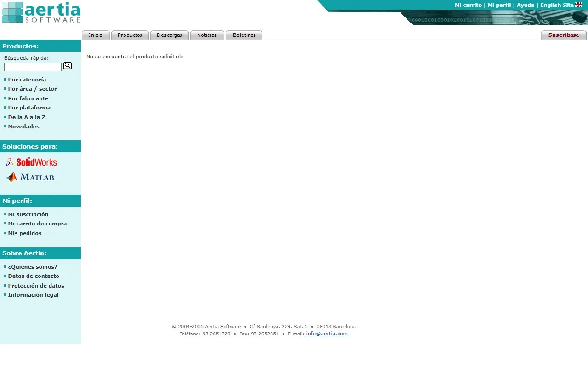Click the info@aertia.com email link
Screen dimensions: 588x368
[x=327, y=333]
